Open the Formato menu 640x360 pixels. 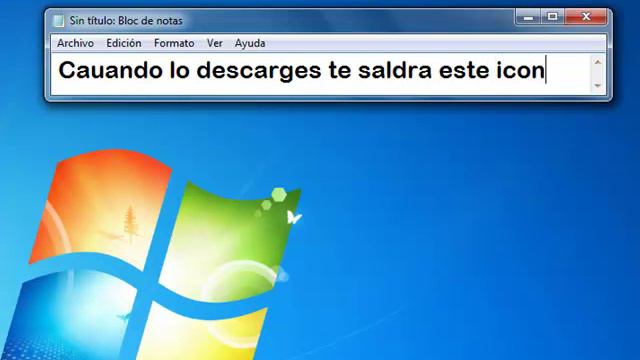click(174, 43)
